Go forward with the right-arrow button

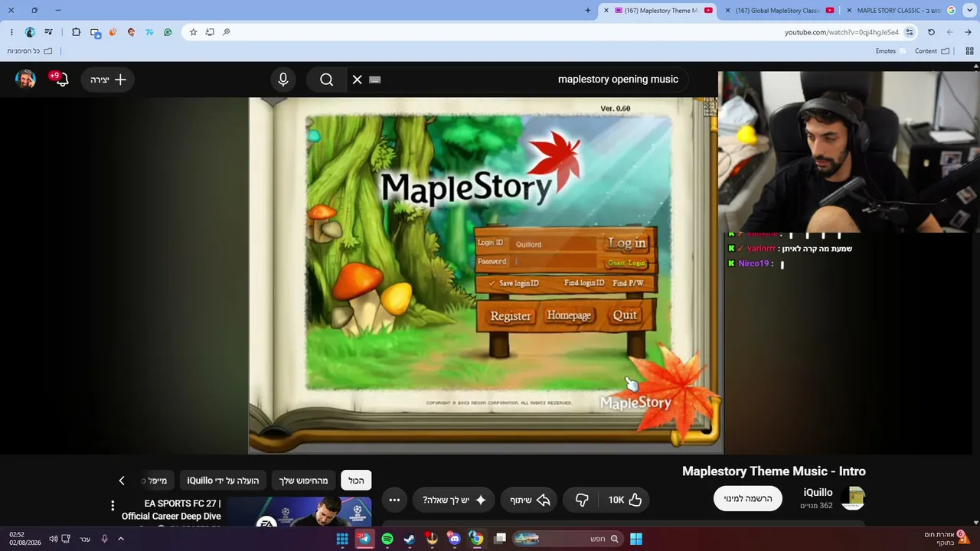[x=969, y=32]
